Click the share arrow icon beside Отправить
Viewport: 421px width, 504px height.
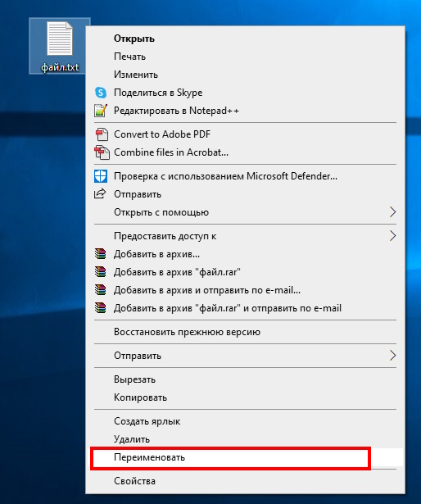pos(100,193)
